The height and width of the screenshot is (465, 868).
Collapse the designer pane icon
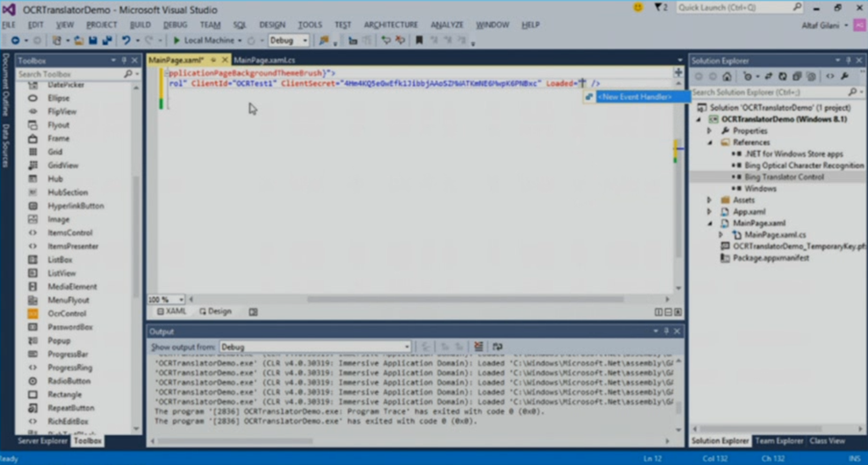pos(677,312)
